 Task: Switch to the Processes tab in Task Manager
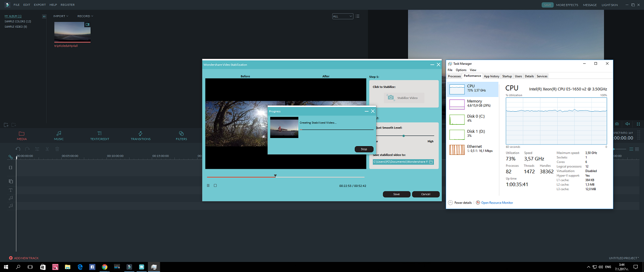[x=454, y=76]
